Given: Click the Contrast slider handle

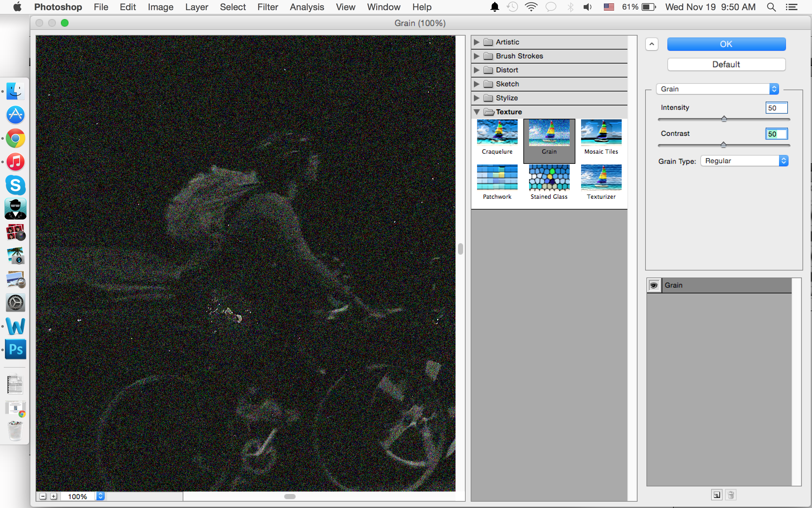Looking at the screenshot, I should click(x=723, y=145).
